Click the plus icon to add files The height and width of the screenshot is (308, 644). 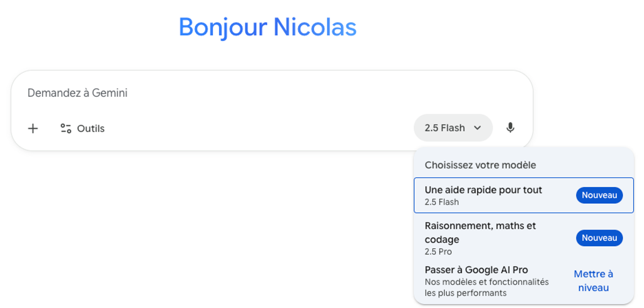(x=33, y=128)
